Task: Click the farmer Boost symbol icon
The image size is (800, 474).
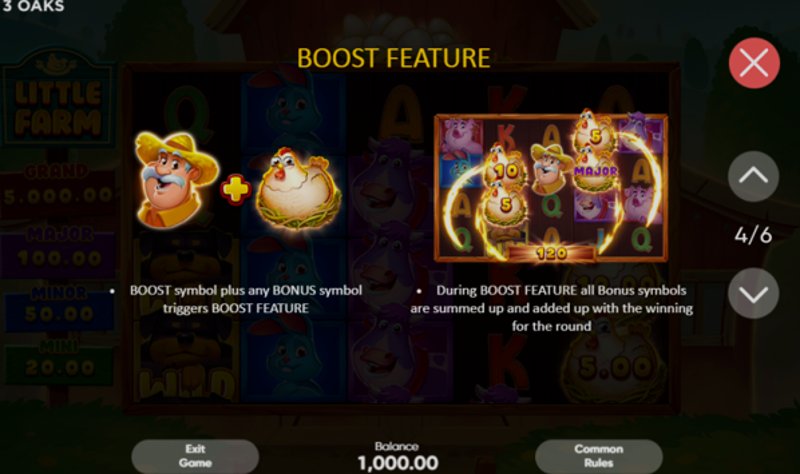Action: (x=176, y=180)
